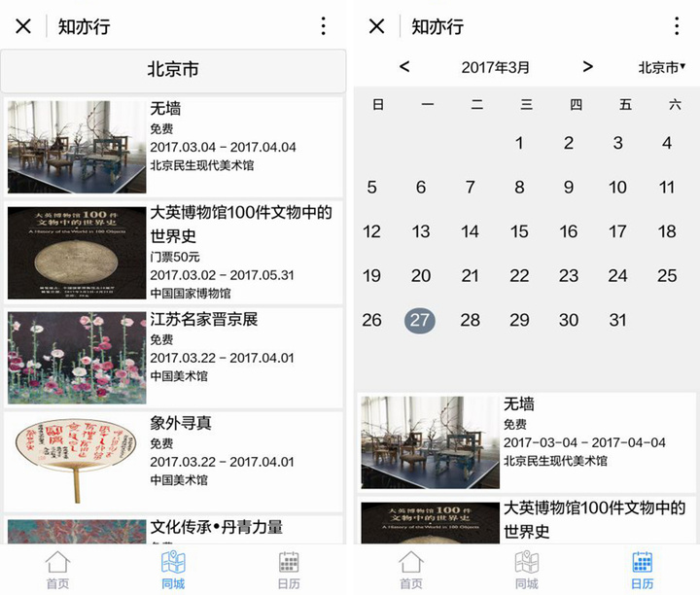The image size is (700, 595).
Task: Click the 免费 label under 江苏名家晋京展
Action: pos(161,339)
